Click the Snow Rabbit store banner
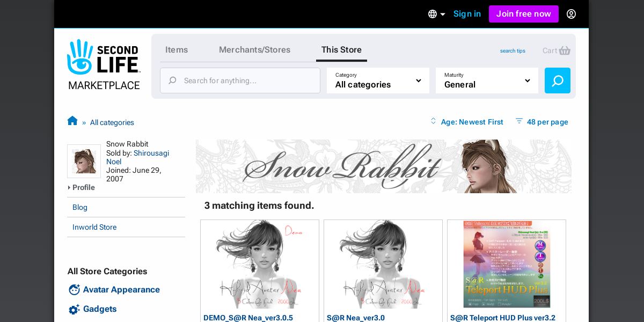The height and width of the screenshot is (322, 644). (x=384, y=166)
